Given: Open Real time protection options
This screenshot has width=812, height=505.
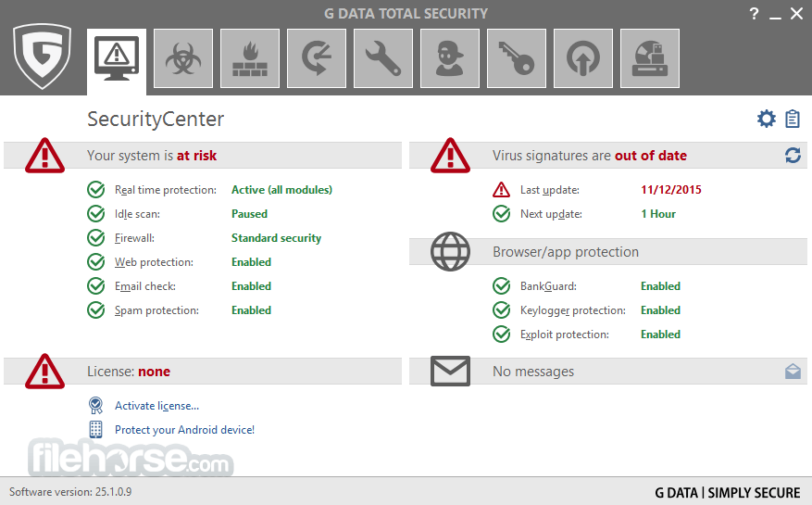Looking at the screenshot, I should pyautogui.click(x=166, y=190).
